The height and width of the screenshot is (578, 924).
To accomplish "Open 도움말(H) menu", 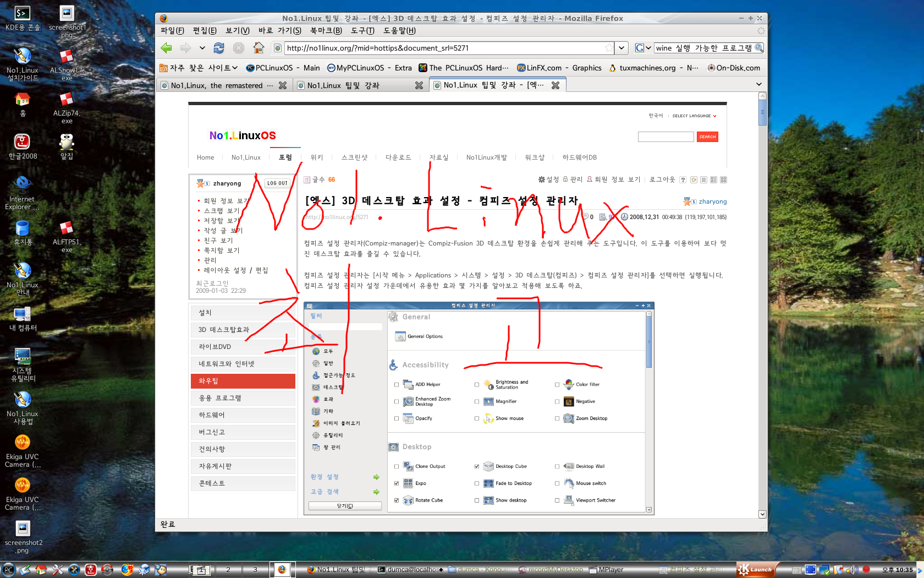I will click(x=399, y=31).
